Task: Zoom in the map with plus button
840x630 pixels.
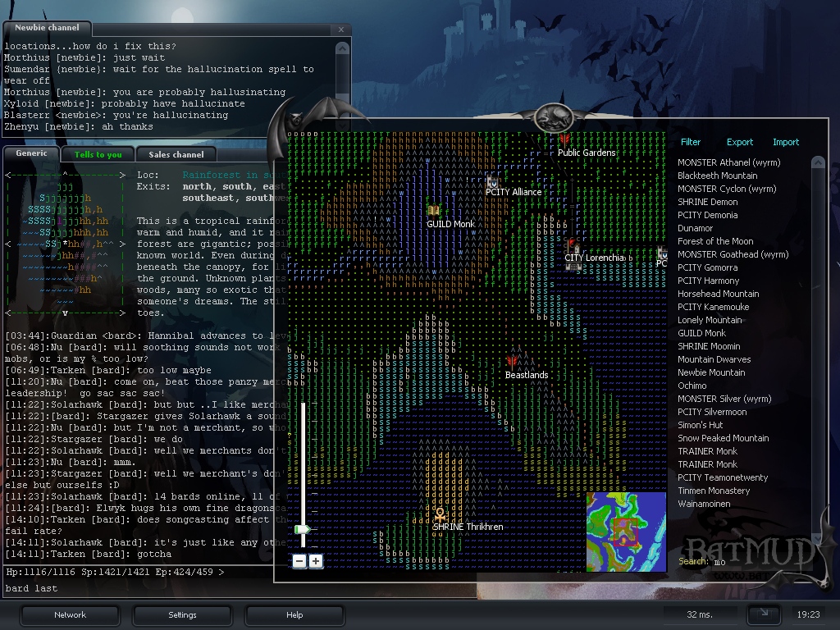Action: tap(316, 561)
